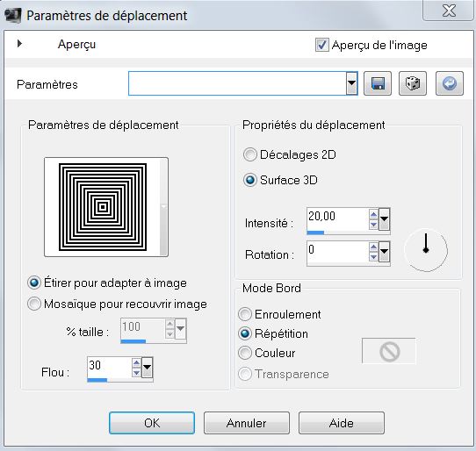Open the Intensité slider dropdown arrow

click(x=384, y=219)
